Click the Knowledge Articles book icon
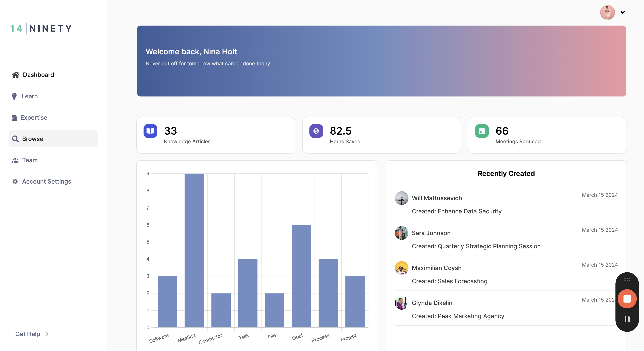 (150, 131)
